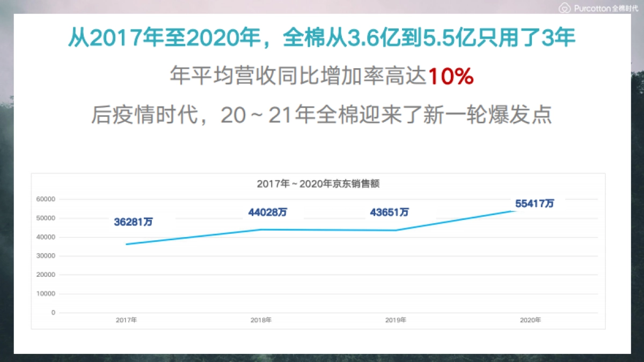Image resolution: width=644 pixels, height=362 pixels.
Task: Click the 后疫情时代 sentence line
Action: pyautogui.click(x=321, y=115)
